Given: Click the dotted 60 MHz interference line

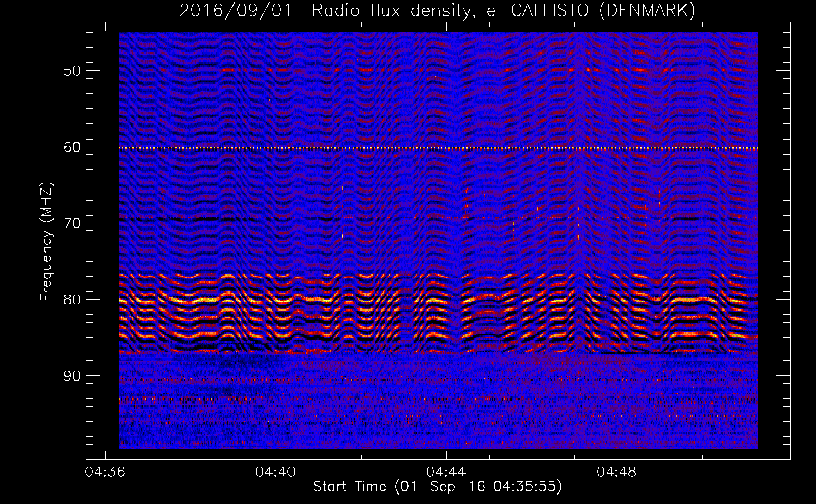Looking at the screenshot, I should (438, 148).
